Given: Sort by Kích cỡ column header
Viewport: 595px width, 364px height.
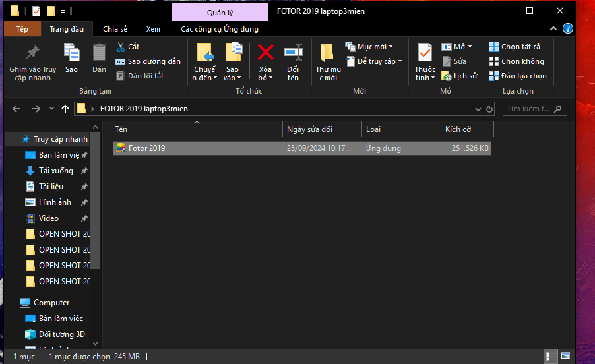Looking at the screenshot, I should [x=467, y=129].
